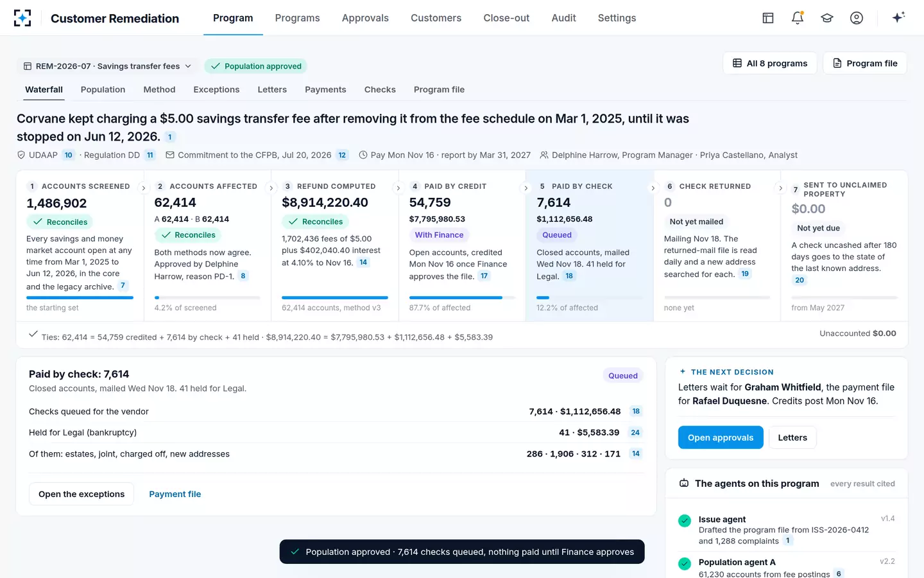Open the REM-2026-07 Savings transfer fees dropdown
Image resolution: width=924 pixels, height=578 pixels.
(107, 66)
